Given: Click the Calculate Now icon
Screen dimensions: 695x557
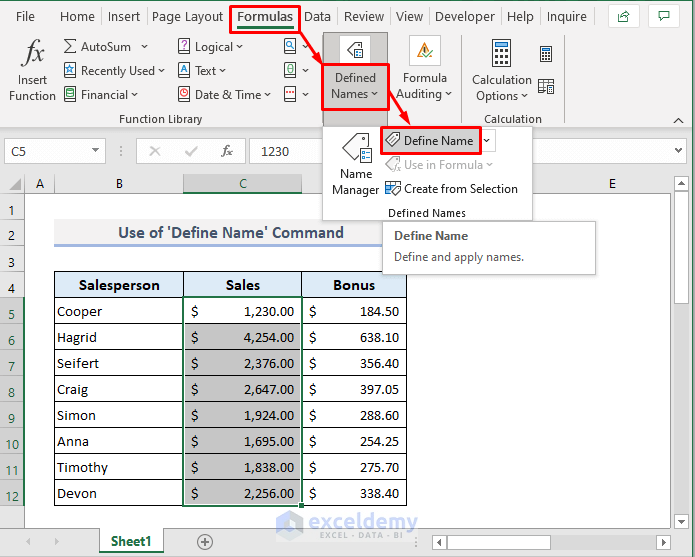Looking at the screenshot, I should pyautogui.click(x=546, y=54).
